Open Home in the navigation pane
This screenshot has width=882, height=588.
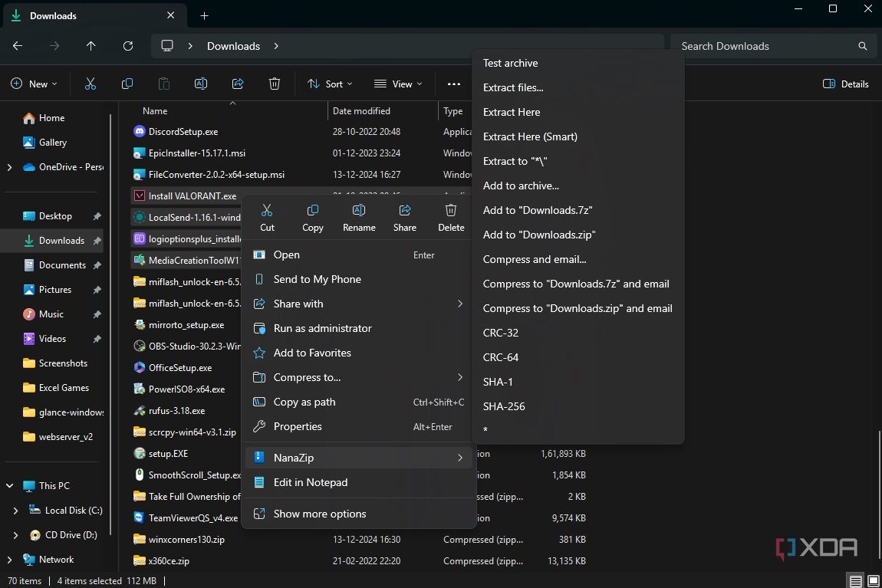click(x=51, y=118)
